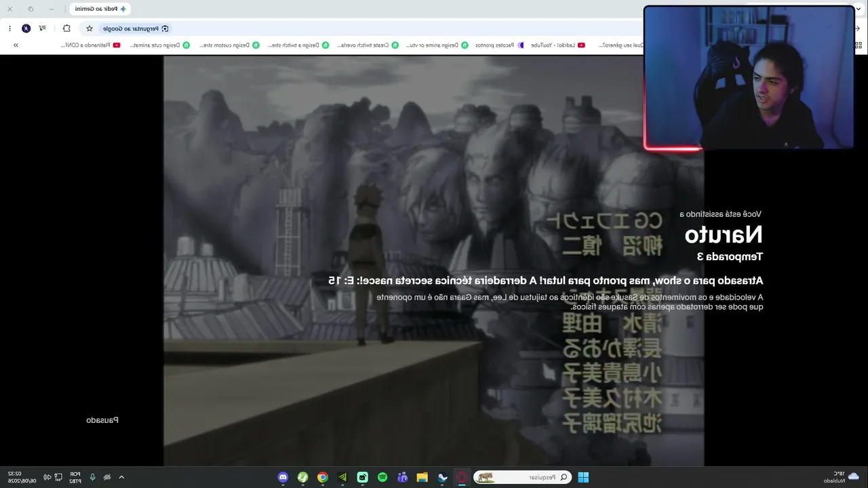Click the microphone tray icon
868x488 pixels.
92,477
